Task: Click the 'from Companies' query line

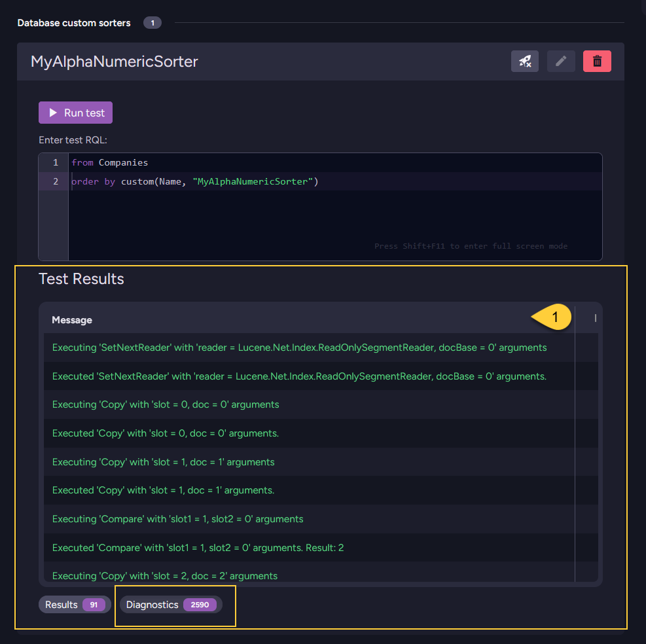Action: pyautogui.click(x=109, y=162)
